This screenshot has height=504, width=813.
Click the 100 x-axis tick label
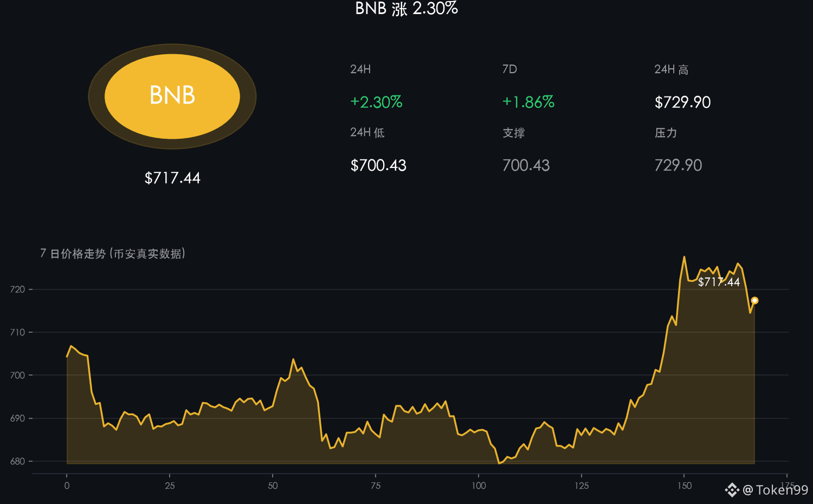point(479,486)
